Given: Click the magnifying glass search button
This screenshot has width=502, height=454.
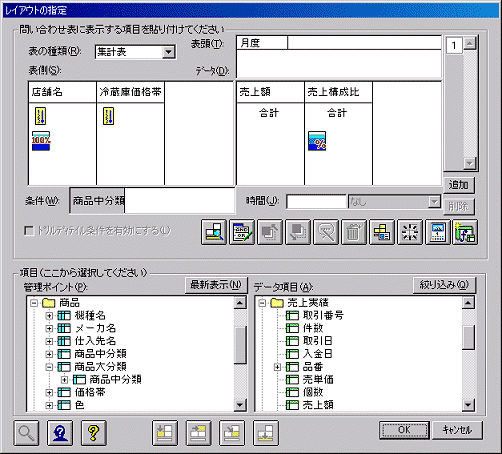Looking at the screenshot, I should point(26,433).
